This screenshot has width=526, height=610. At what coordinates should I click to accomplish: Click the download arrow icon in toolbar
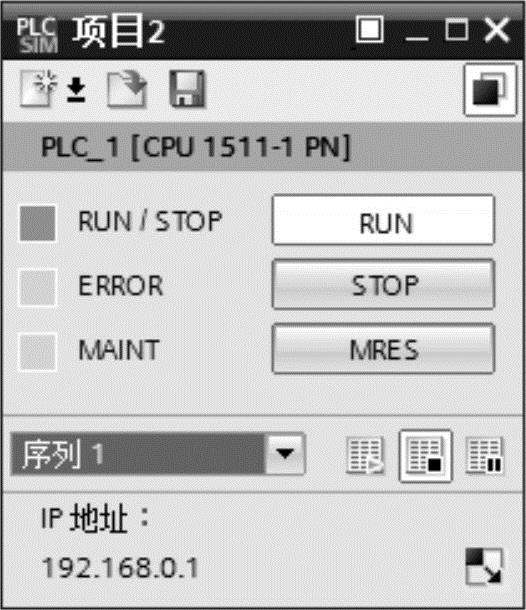76,90
